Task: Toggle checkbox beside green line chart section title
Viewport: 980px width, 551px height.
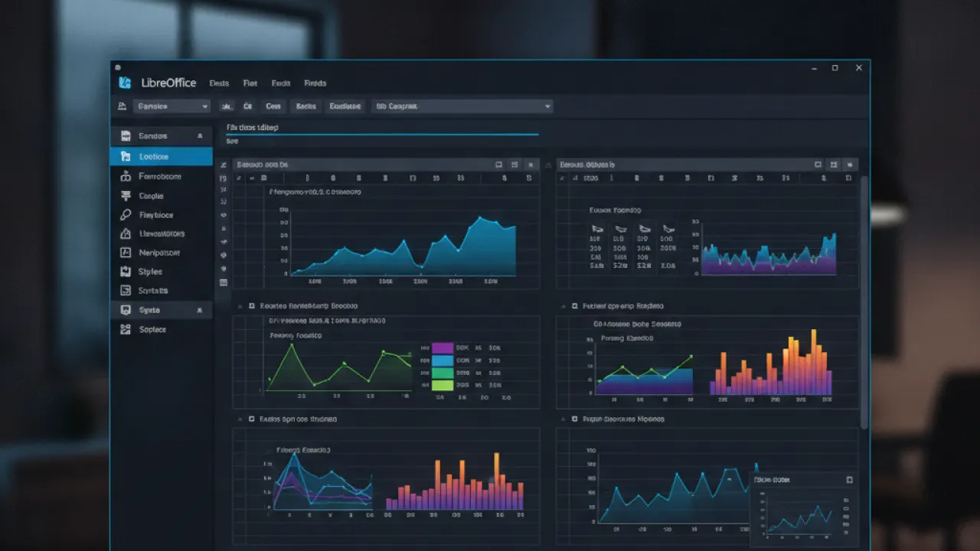Action: [251, 305]
